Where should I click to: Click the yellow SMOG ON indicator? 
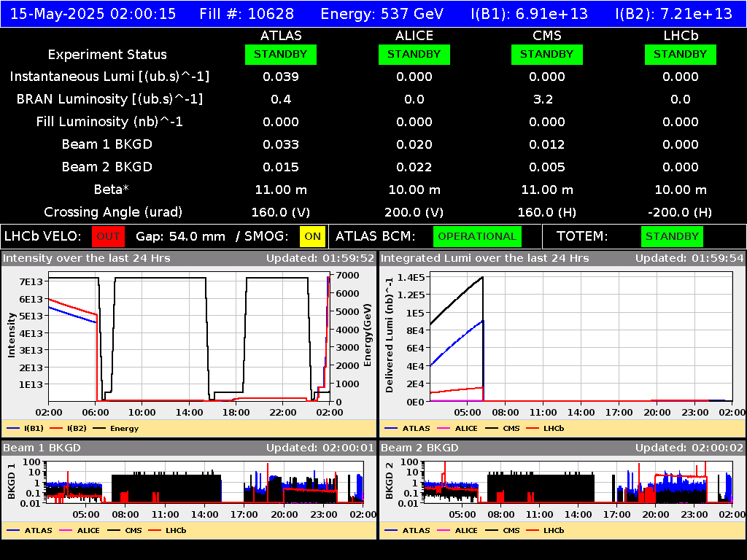pyautogui.click(x=312, y=236)
